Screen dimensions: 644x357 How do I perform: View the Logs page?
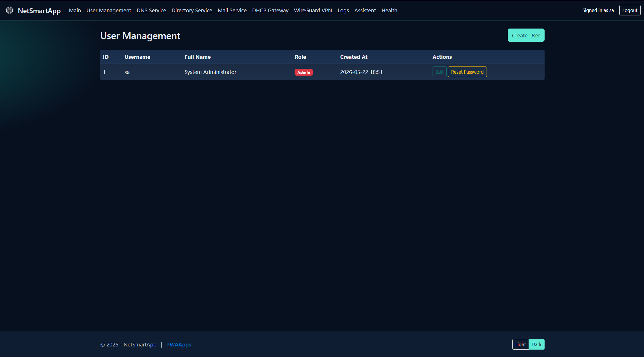(343, 10)
